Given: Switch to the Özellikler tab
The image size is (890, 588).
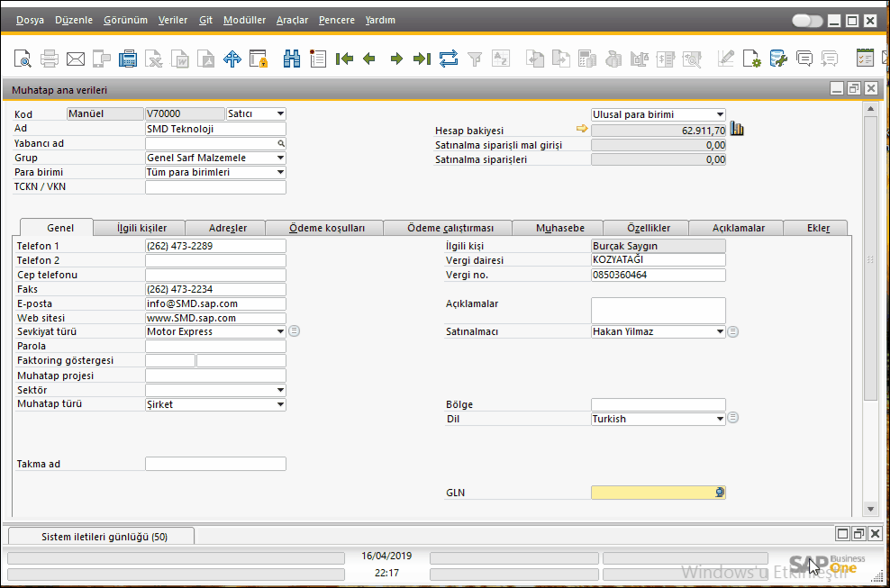Looking at the screenshot, I should tap(647, 228).
